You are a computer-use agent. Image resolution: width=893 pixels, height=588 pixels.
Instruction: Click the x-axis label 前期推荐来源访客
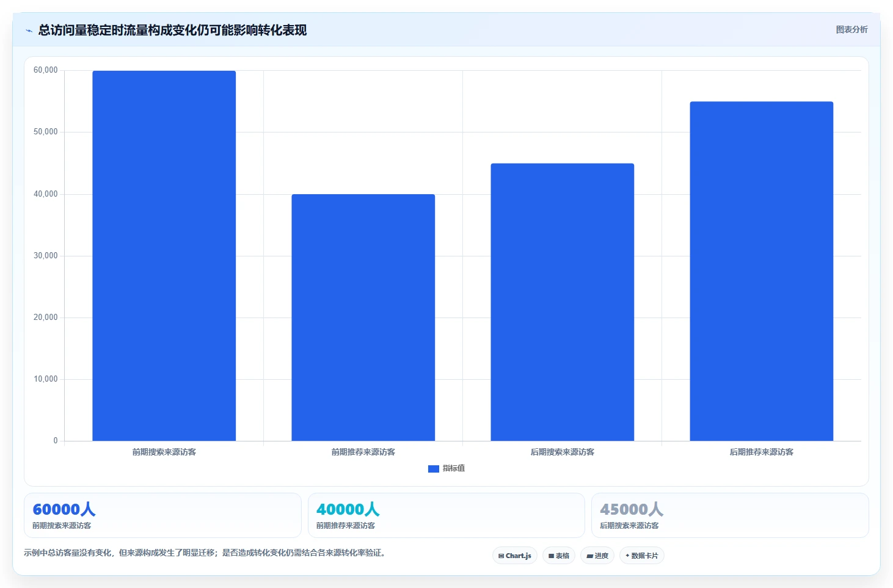pos(363,452)
